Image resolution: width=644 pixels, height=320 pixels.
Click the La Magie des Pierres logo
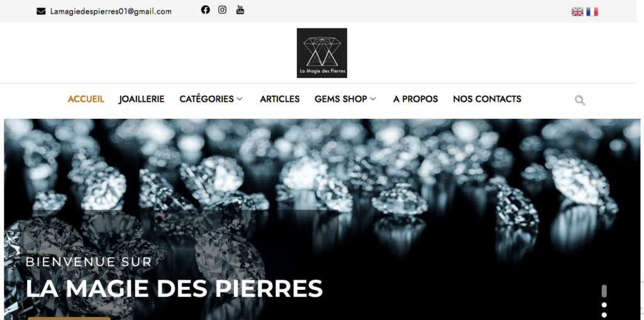point(322,53)
